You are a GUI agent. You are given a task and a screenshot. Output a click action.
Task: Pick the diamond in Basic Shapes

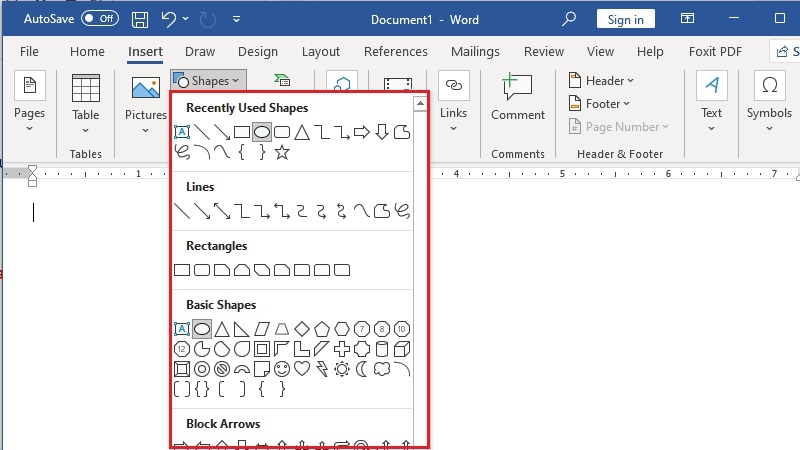[302, 329]
